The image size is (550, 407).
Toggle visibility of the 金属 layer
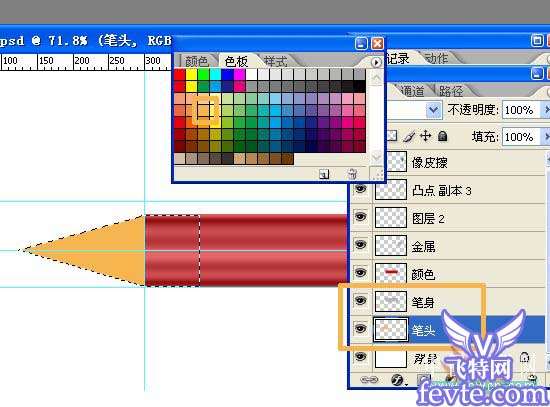point(360,245)
